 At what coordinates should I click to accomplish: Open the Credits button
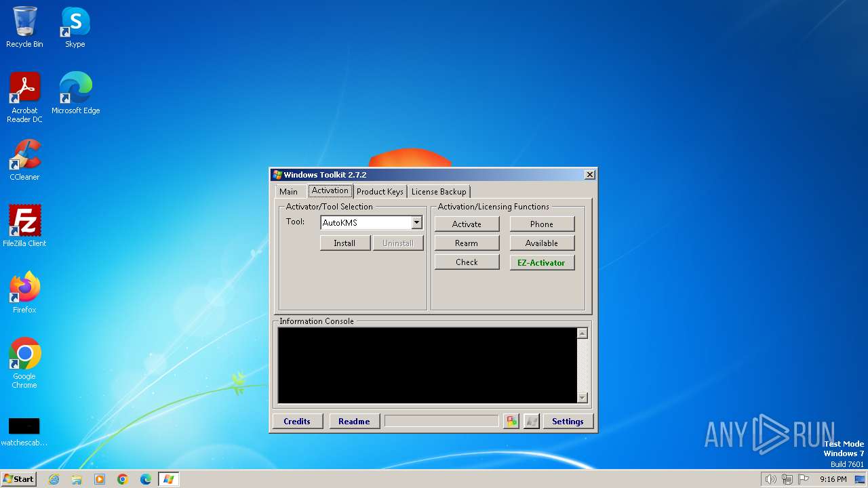coord(297,421)
